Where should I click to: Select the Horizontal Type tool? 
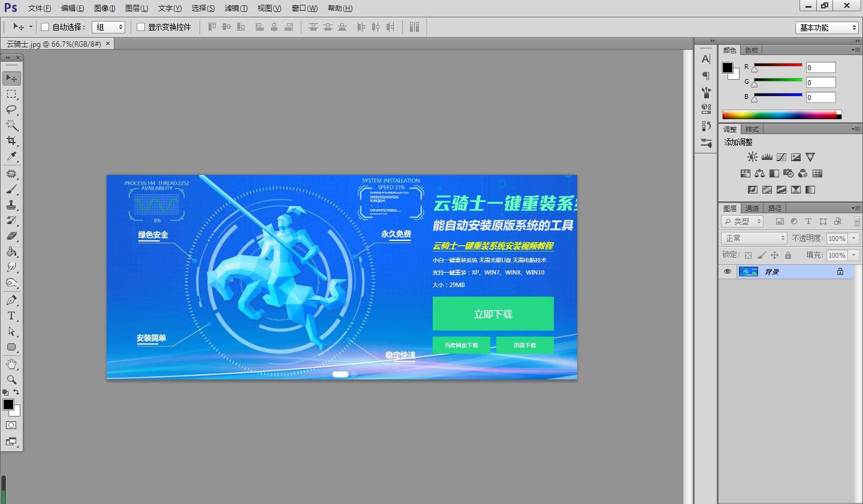11,316
